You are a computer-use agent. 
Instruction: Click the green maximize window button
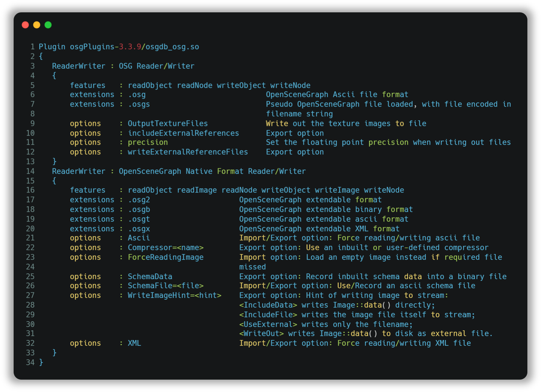pos(48,25)
